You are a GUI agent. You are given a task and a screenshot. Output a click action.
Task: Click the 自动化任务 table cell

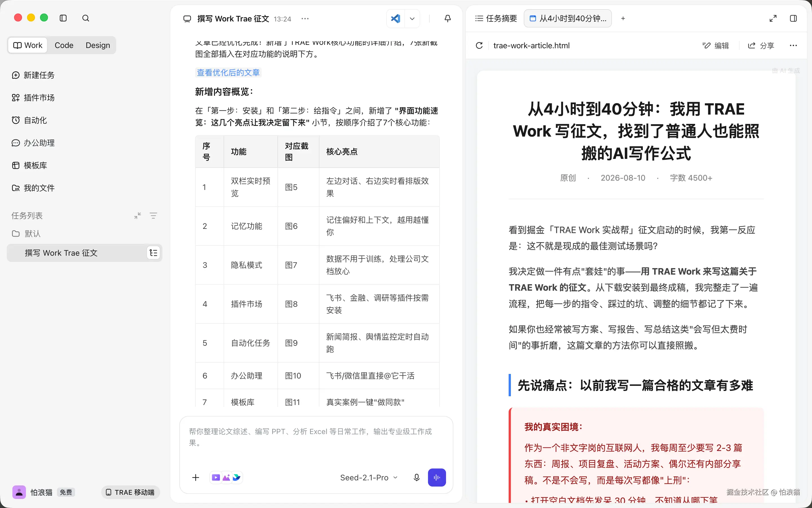251,343
